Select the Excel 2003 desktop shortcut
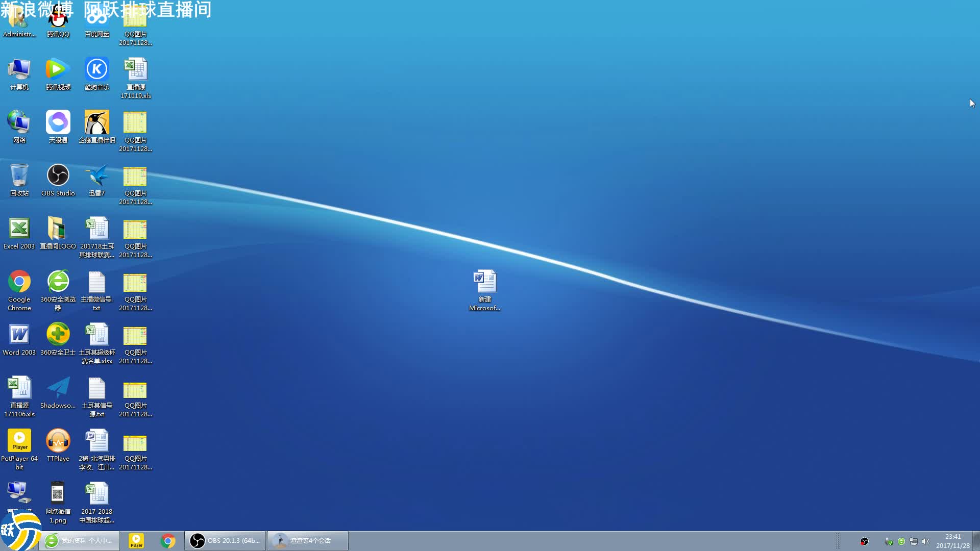This screenshot has height=551, width=980. pos(19,229)
